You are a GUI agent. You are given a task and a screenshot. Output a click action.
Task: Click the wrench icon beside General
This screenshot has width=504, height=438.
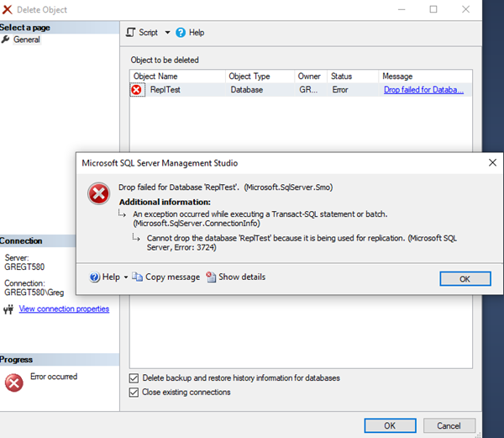pos(6,40)
